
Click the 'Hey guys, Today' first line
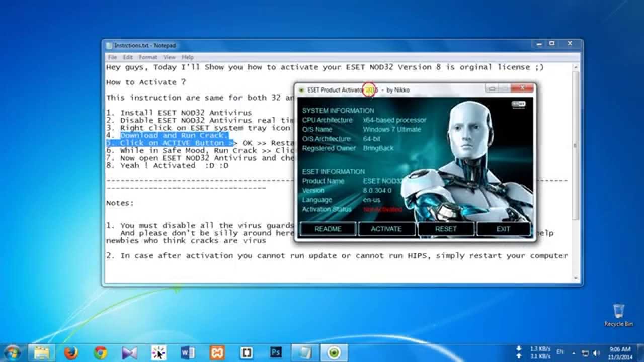pos(325,67)
